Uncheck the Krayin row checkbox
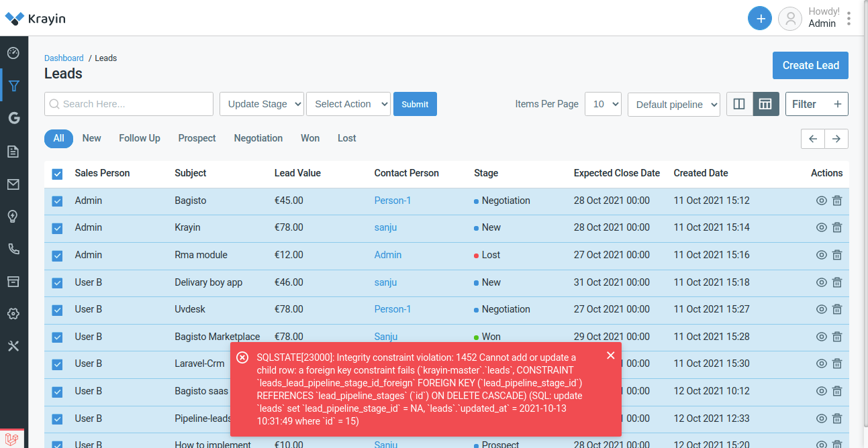The image size is (868, 448). pyautogui.click(x=57, y=228)
